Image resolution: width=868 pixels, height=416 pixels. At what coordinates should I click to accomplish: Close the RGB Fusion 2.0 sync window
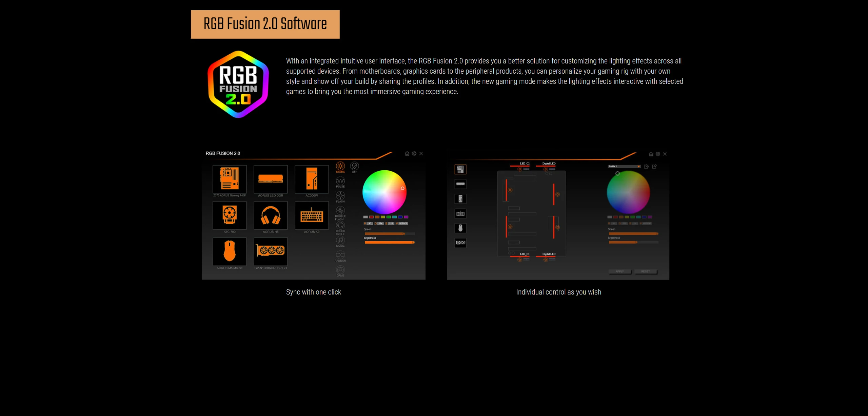(x=421, y=154)
